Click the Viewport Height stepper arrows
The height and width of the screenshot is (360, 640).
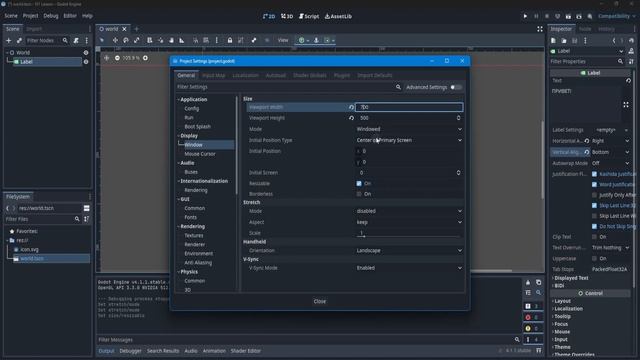pyautogui.click(x=458, y=118)
